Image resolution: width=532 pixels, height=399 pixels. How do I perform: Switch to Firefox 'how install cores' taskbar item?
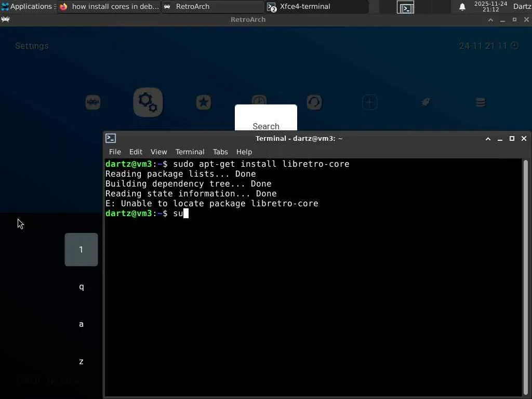tap(109, 6)
